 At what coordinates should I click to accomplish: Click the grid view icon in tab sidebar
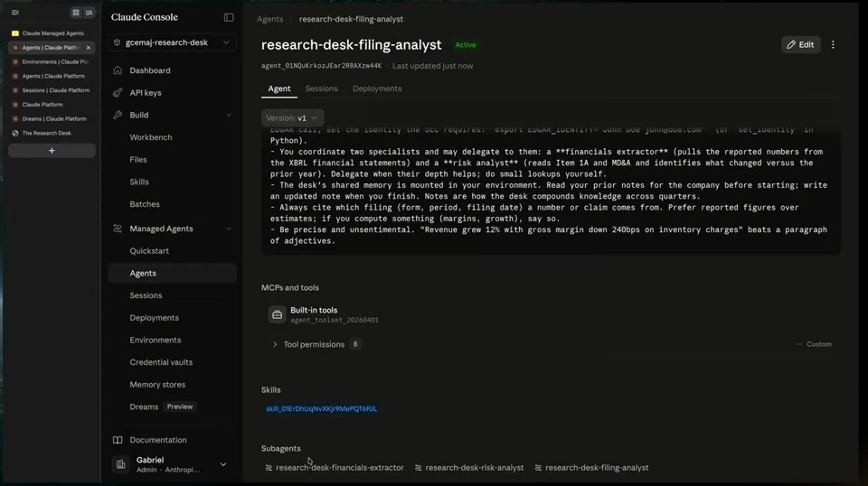click(76, 12)
